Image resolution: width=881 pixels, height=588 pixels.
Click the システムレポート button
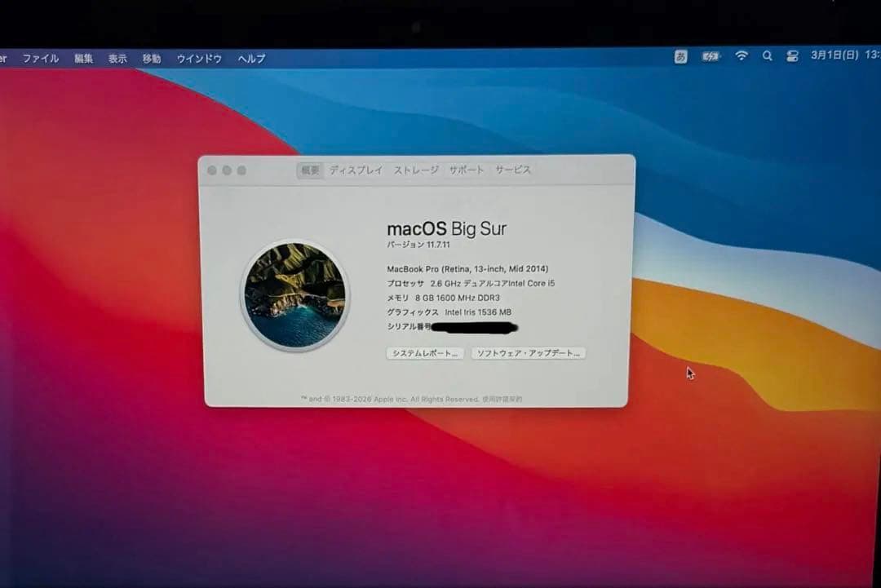425,353
